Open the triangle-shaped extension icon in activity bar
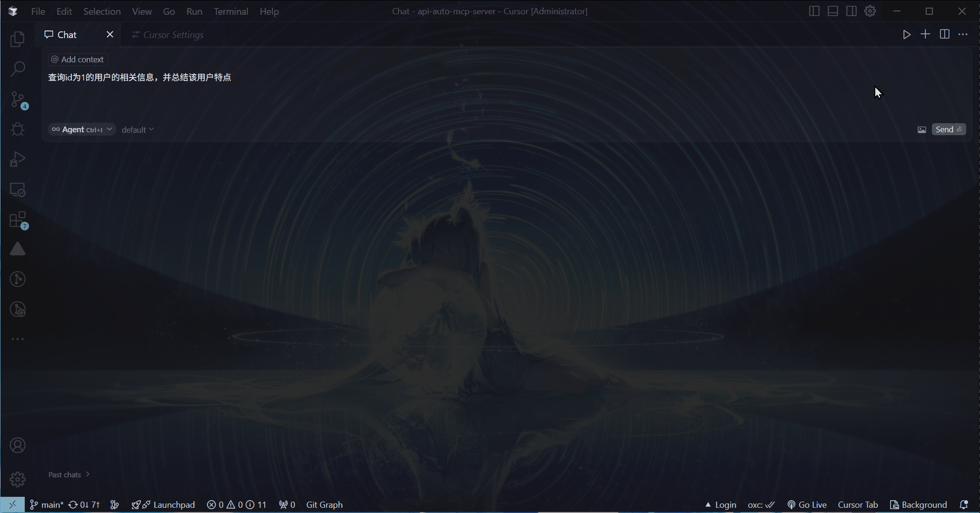Viewport: 980px width, 513px height. [18, 249]
